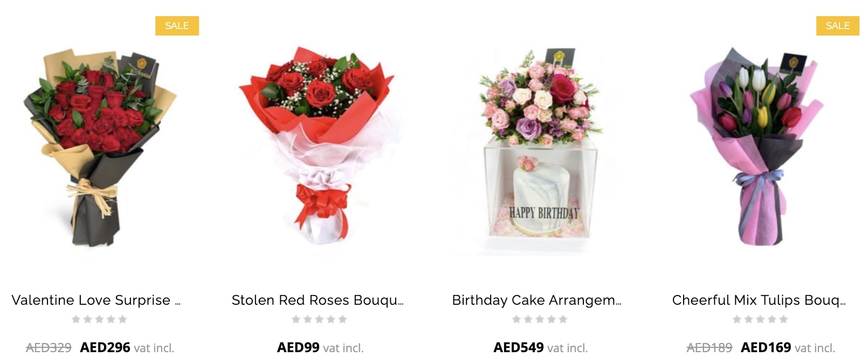Click SALE badge on Cheerful Mix Tulips
This screenshot has width=868, height=364.
tap(838, 26)
